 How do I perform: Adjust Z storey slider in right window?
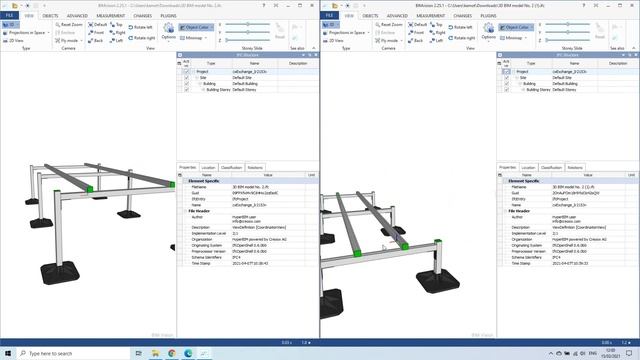pyautogui.click(x=568, y=40)
